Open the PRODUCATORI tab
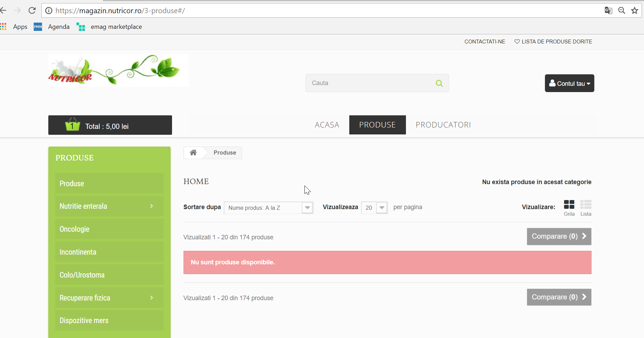Viewport: 644px width, 338px height. click(443, 125)
